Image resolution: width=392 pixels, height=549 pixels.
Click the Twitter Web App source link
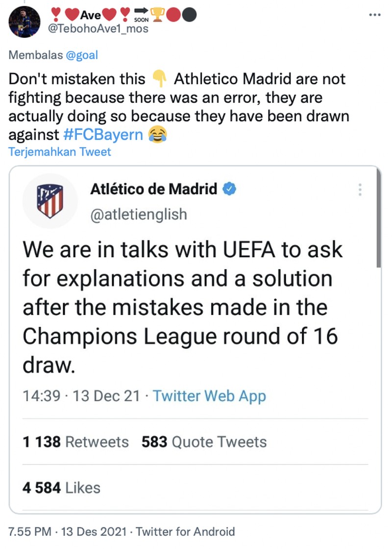tap(209, 395)
